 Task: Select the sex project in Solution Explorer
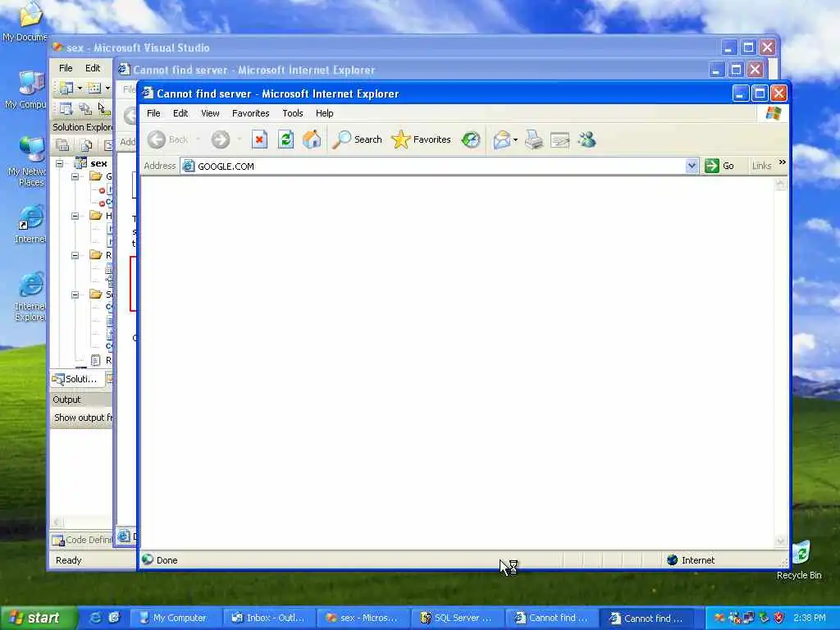point(98,163)
